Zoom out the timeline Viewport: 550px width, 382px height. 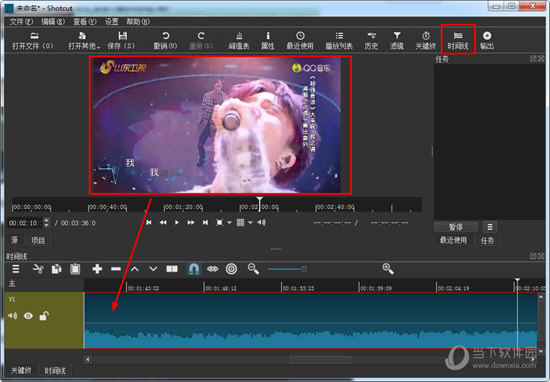253,269
